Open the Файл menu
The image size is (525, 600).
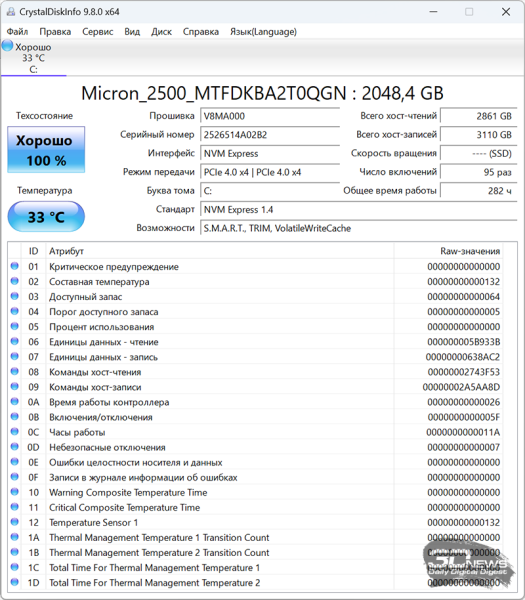pos(18,32)
